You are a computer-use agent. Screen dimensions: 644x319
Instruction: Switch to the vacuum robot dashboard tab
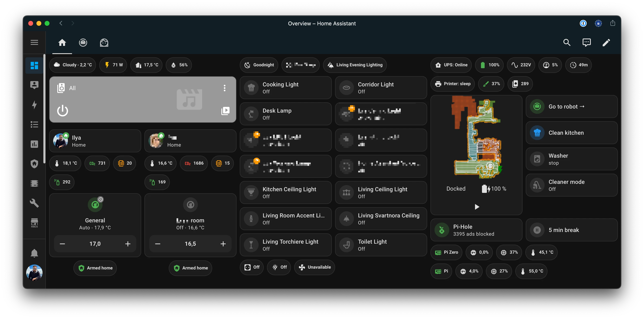pos(83,42)
